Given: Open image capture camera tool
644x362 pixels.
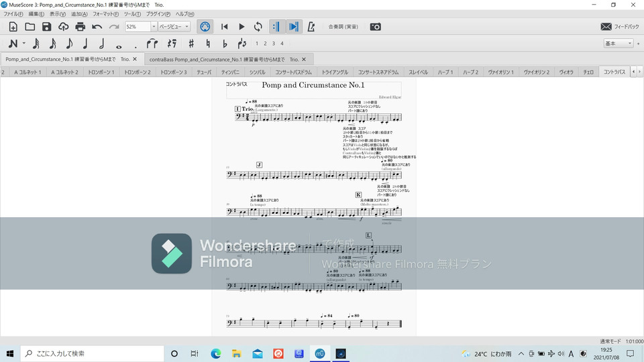Looking at the screenshot, I should 376,27.
